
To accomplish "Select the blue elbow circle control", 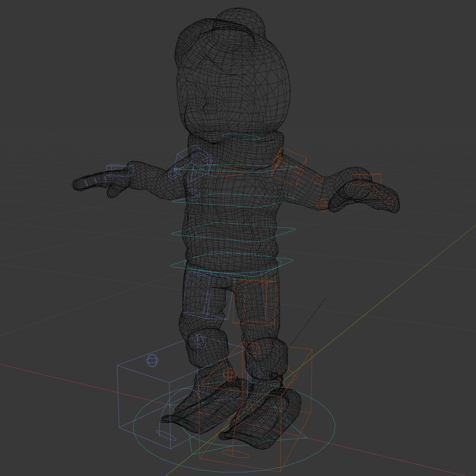I will [x=173, y=174].
